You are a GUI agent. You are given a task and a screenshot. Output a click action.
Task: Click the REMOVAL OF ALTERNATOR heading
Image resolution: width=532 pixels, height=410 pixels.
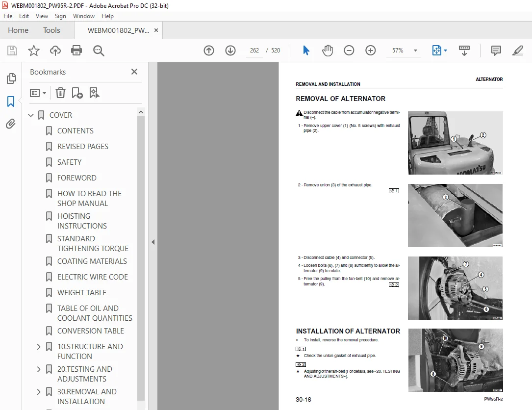(340, 99)
